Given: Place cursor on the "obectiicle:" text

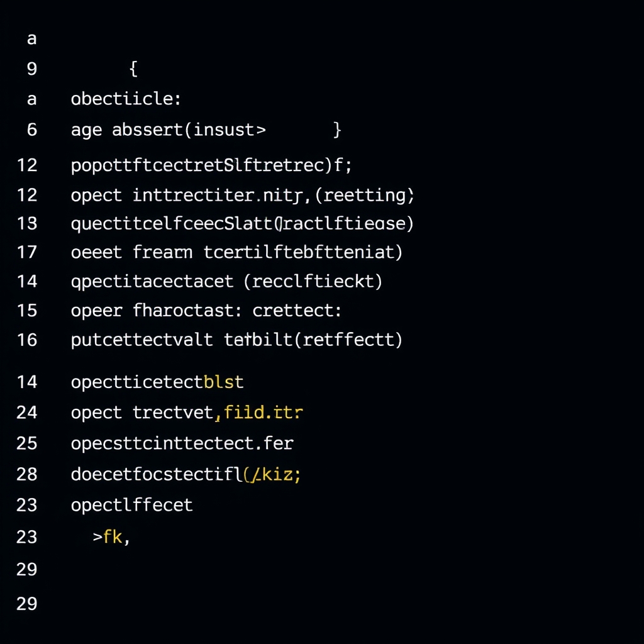Looking at the screenshot, I should pos(126,99).
